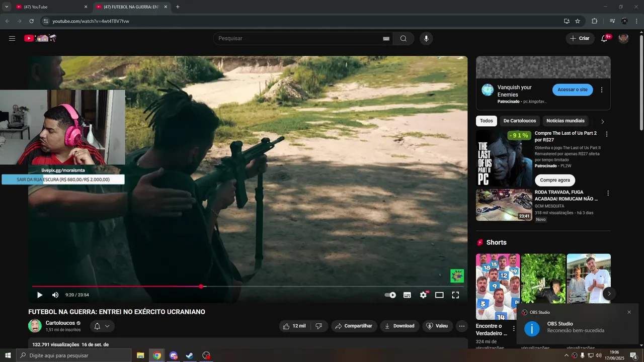Open the Cartoloucos channel avatar
644x362 pixels.
pyautogui.click(x=35, y=326)
